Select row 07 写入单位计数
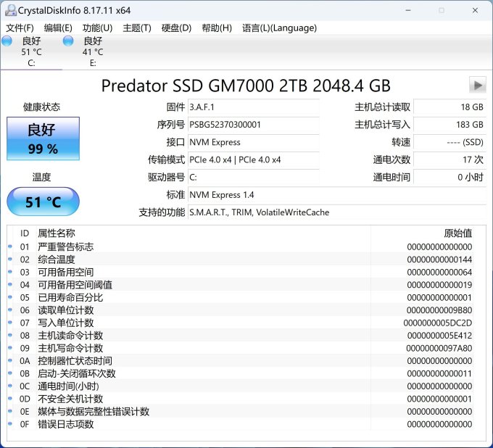 coord(241,323)
